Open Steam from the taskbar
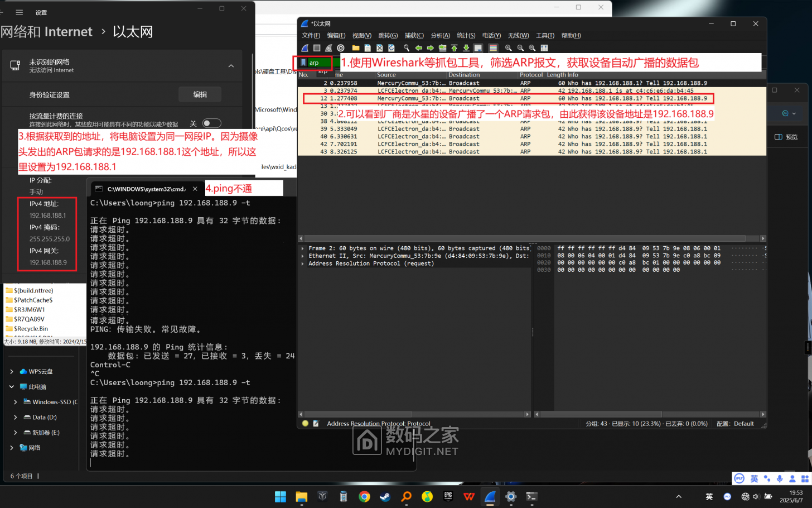 pos(385,496)
